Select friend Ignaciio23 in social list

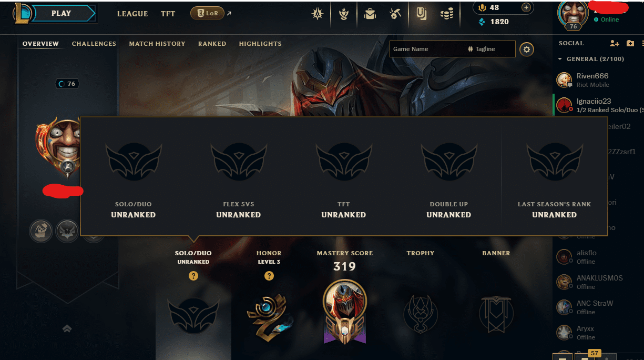[598, 105]
